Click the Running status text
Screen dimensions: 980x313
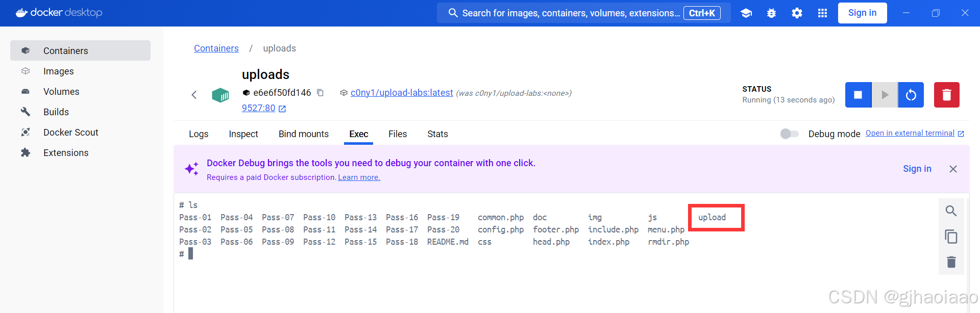point(789,100)
